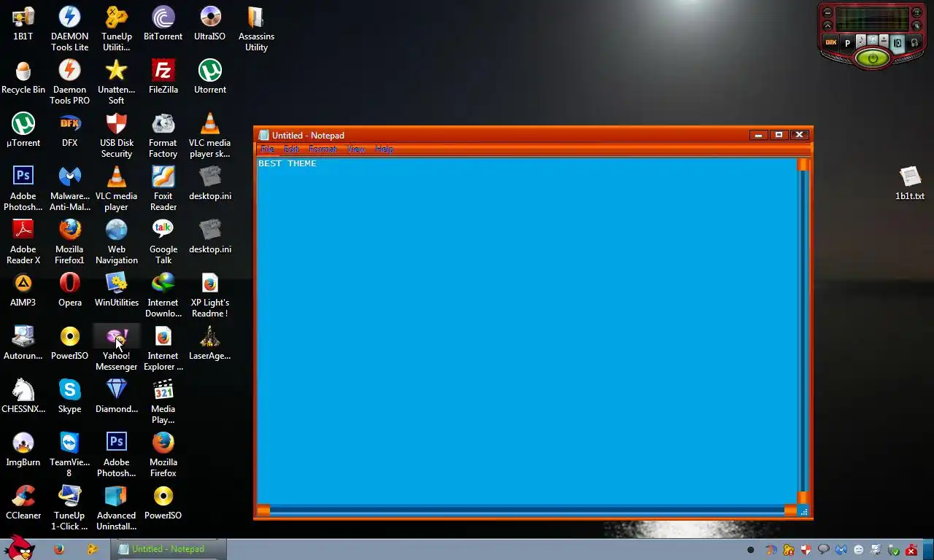
Task: Toggle DFX green power button
Action: click(873, 58)
